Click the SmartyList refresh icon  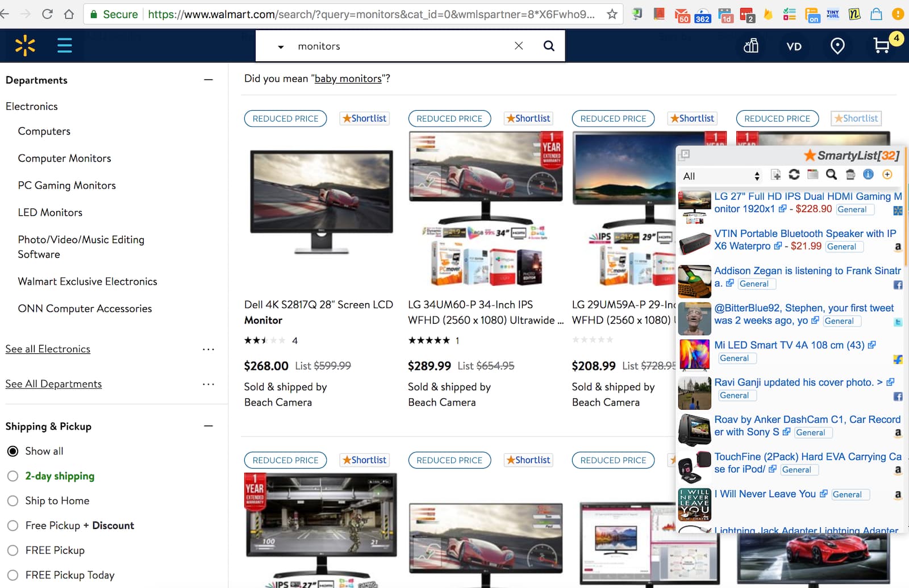(x=794, y=175)
